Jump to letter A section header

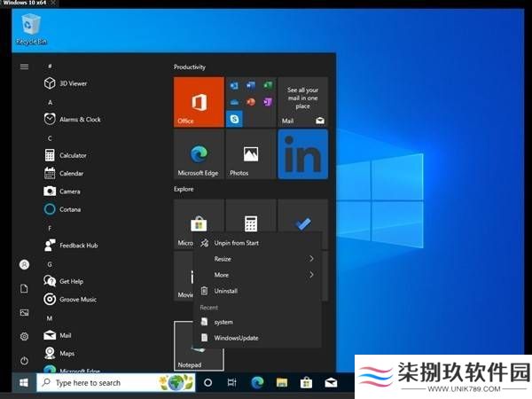[x=50, y=102]
